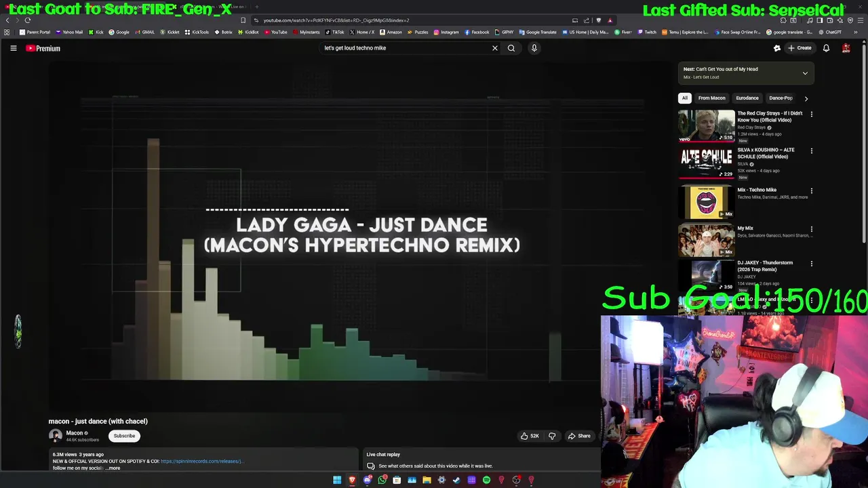
Task: Open the account avatar menu
Action: (846, 48)
